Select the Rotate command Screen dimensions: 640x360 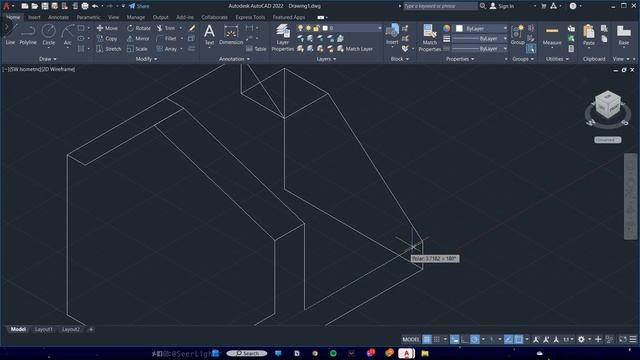(139, 28)
